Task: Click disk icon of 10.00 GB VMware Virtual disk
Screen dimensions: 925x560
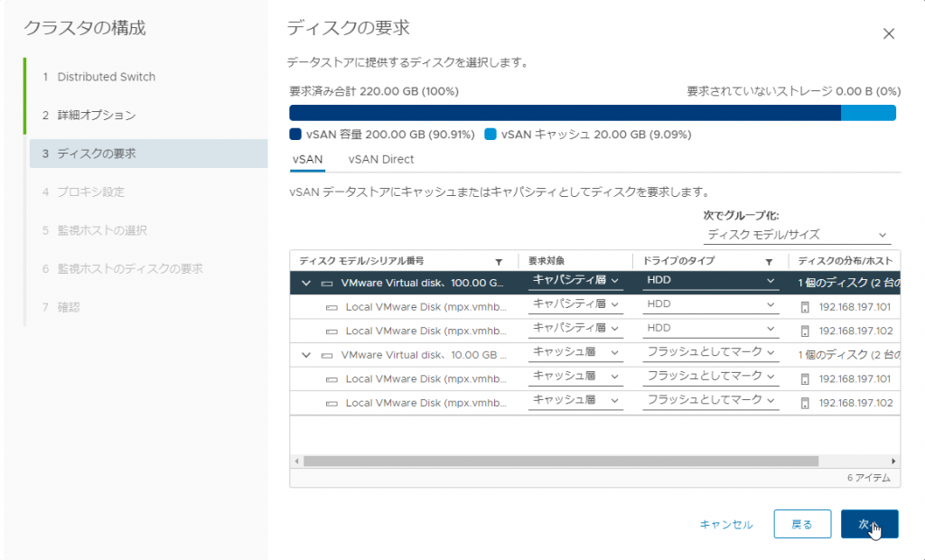Action: point(327,355)
